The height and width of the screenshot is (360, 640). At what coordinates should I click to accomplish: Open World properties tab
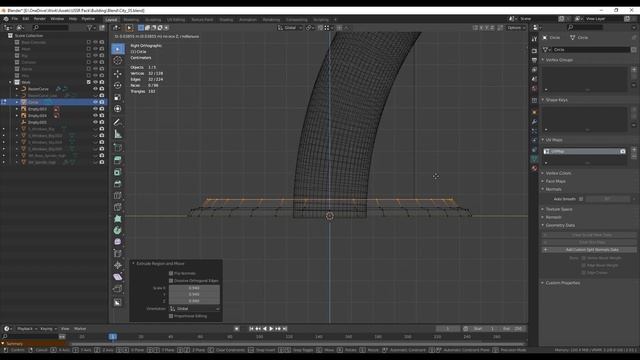pyautogui.click(x=534, y=89)
